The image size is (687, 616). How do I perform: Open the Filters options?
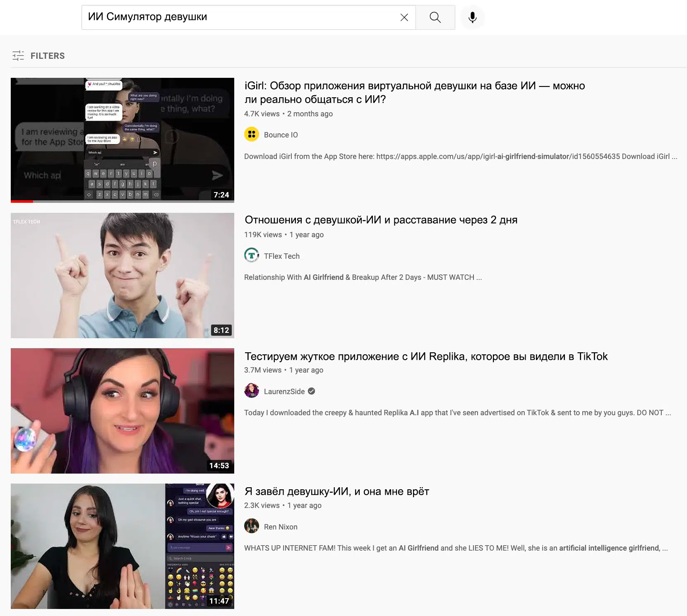tap(47, 56)
